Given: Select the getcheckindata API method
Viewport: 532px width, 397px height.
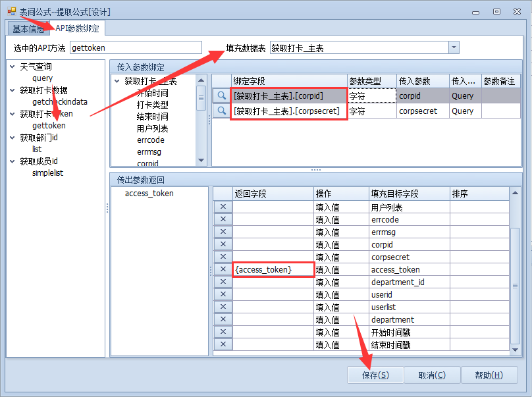Looking at the screenshot, I should pyautogui.click(x=60, y=102).
